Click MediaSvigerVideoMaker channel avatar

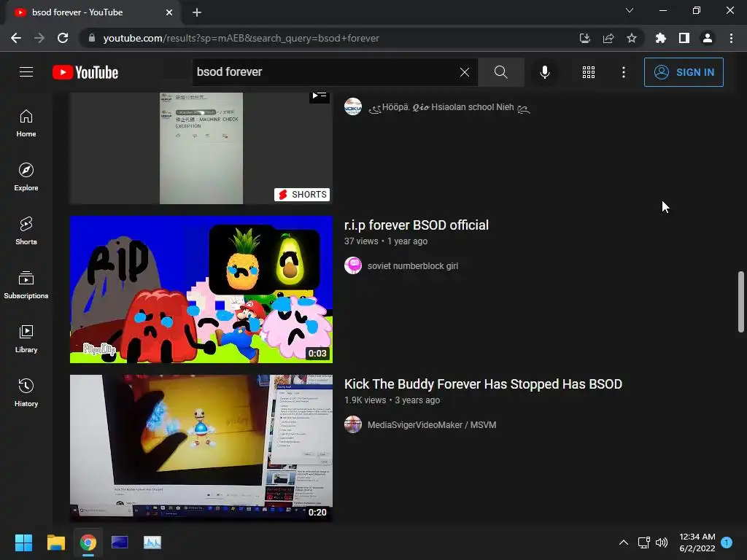pos(353,424)
